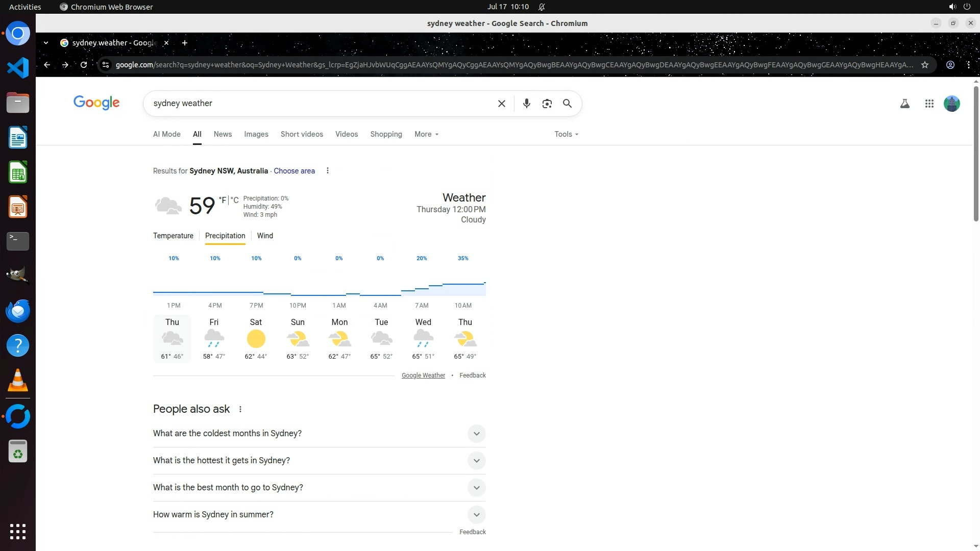The height and width of the screenshot is (551, 980).
Task: Click the voice search microphone icon
Action: [x=526, y=104]
